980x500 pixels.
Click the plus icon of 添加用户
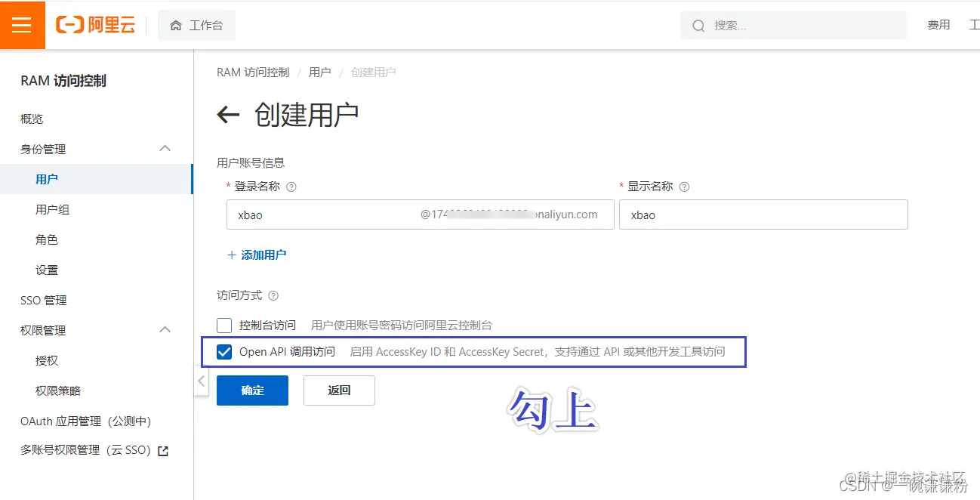click(x=232, y=255)
